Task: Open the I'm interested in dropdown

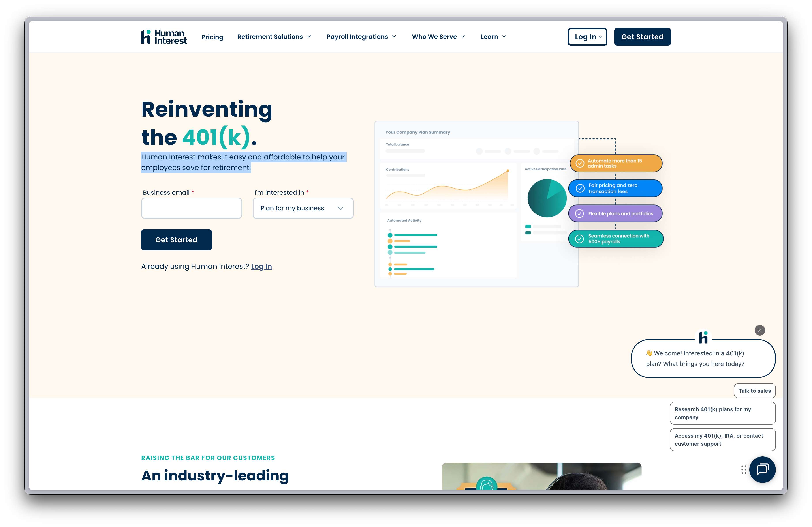Action: (x=303, y=208)
